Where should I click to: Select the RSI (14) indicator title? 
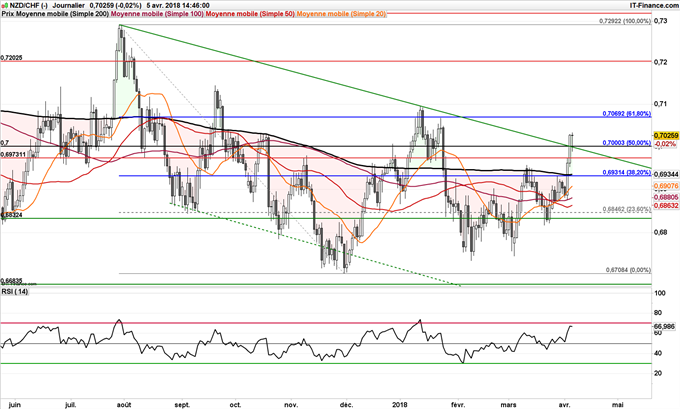tap(15, 291)
